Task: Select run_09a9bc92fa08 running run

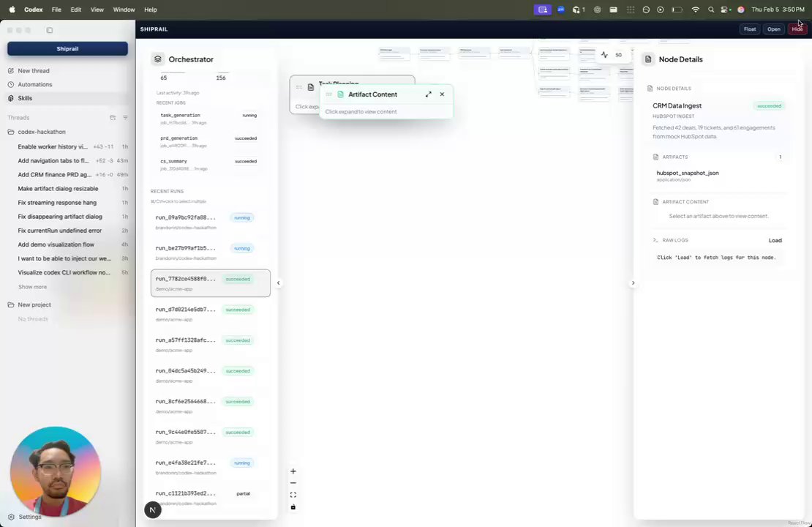Action: (x=210, y=222)
